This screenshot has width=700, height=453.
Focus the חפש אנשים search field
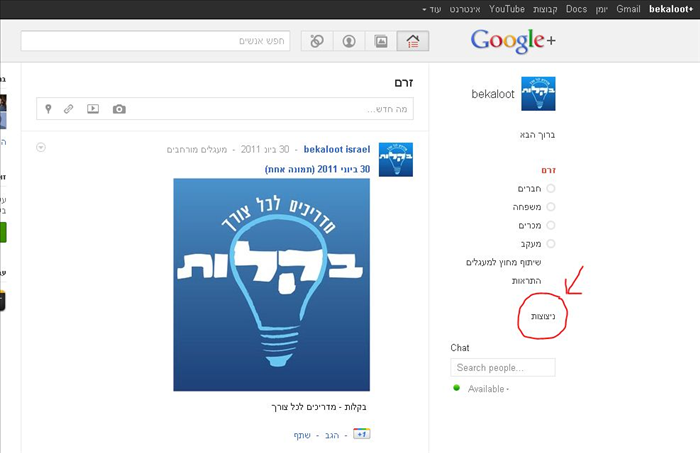[155, 41]
